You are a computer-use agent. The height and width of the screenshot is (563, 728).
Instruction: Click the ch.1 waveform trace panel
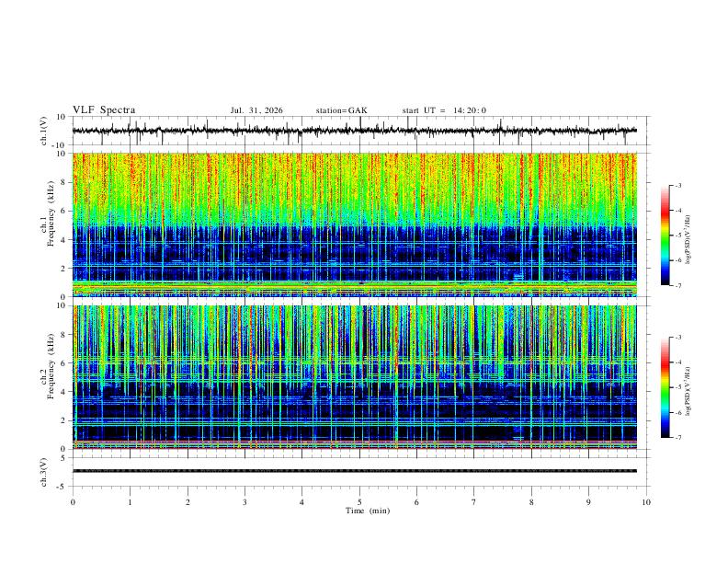pos(355,131)
